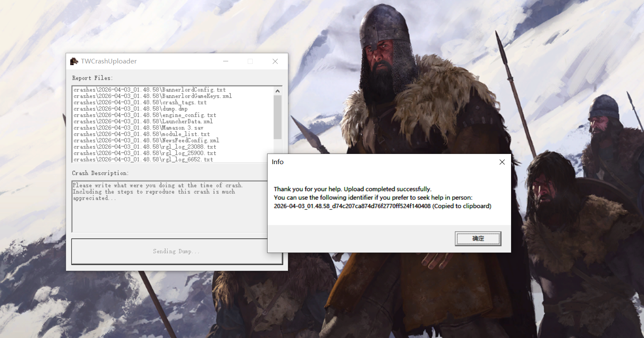Click the crash identifier text in Info dialog
644x338 pixels.
click(x=352, y=206)
